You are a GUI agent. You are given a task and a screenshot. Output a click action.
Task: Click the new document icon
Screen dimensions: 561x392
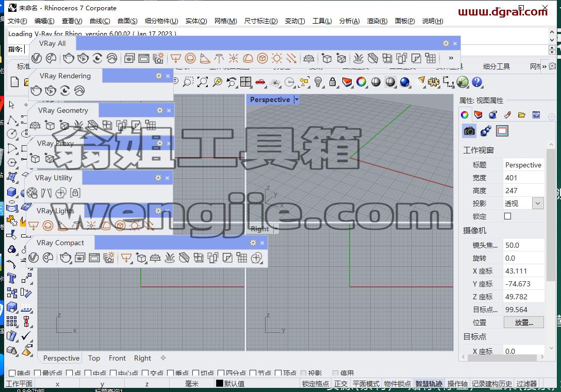[14, 82]
